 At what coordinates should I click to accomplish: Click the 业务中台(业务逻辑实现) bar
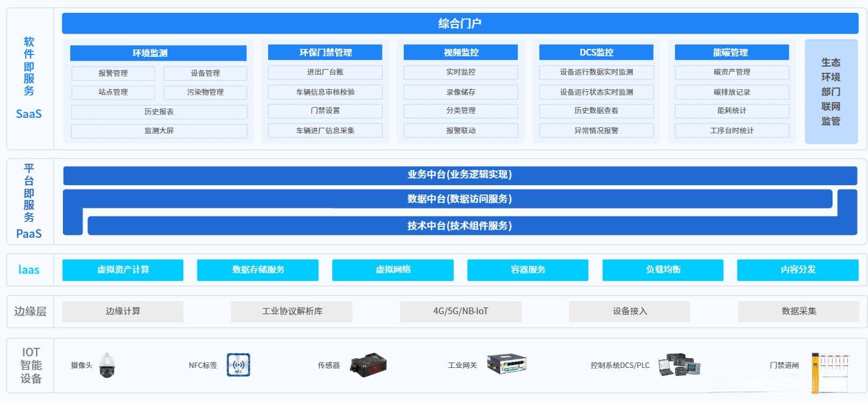point(460,175)
